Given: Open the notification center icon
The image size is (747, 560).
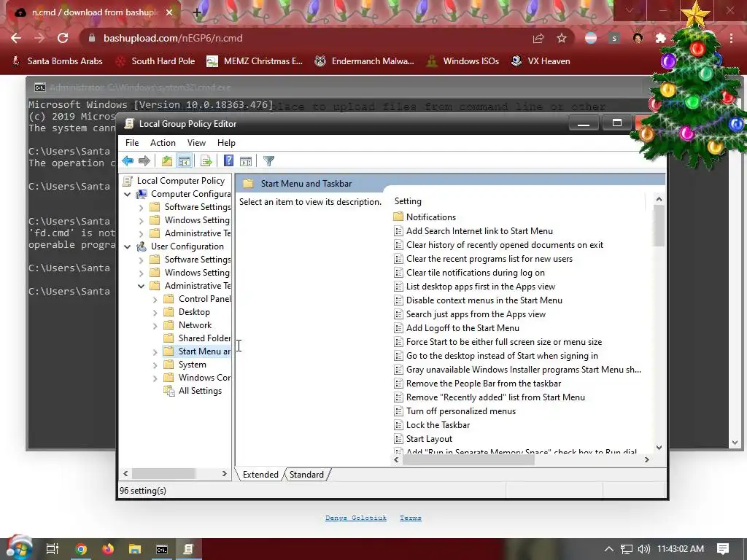Looking at the screenshot, I should (723, 549).
